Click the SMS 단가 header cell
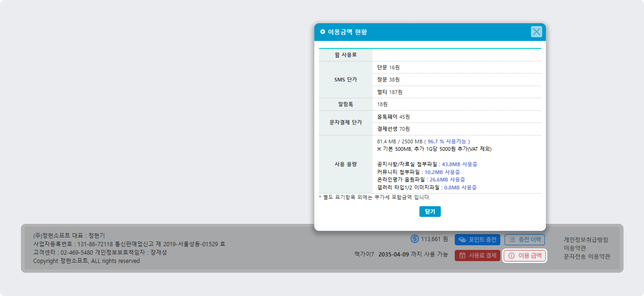The width and height of the screenshot is (644, 296). (x=345, y=80)
